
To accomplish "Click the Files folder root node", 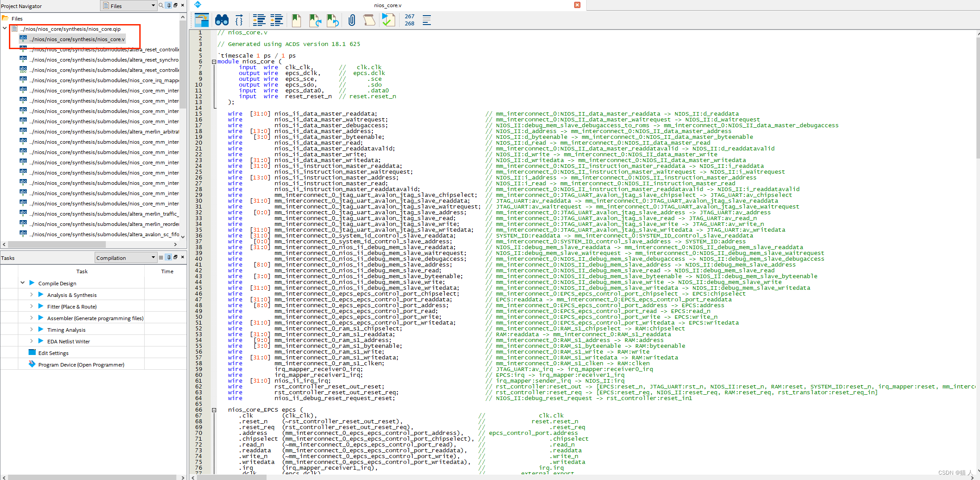I will pyautogui.click(x=17, y=19).
